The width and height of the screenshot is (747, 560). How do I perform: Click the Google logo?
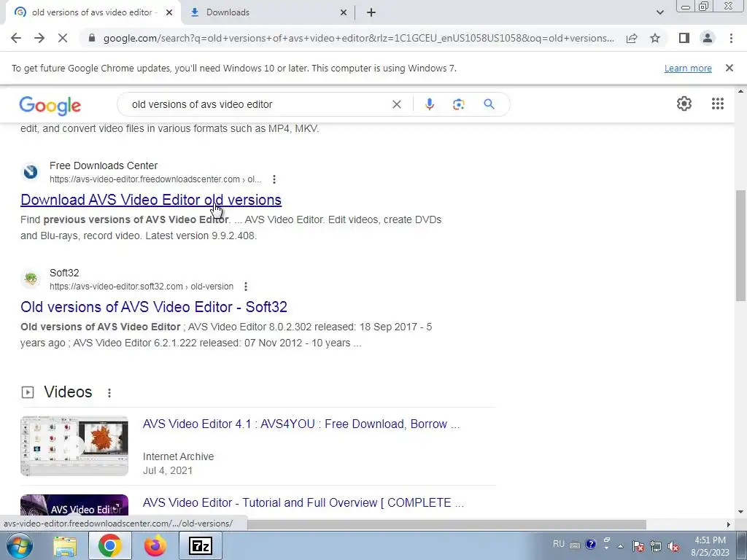pyautogui.click(x=50, y=105)
